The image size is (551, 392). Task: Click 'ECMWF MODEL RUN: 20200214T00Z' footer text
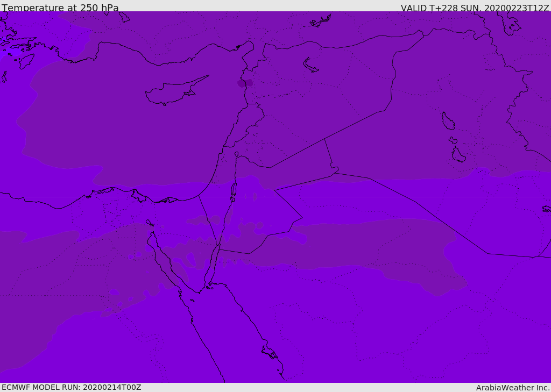(x=72, y=388)
